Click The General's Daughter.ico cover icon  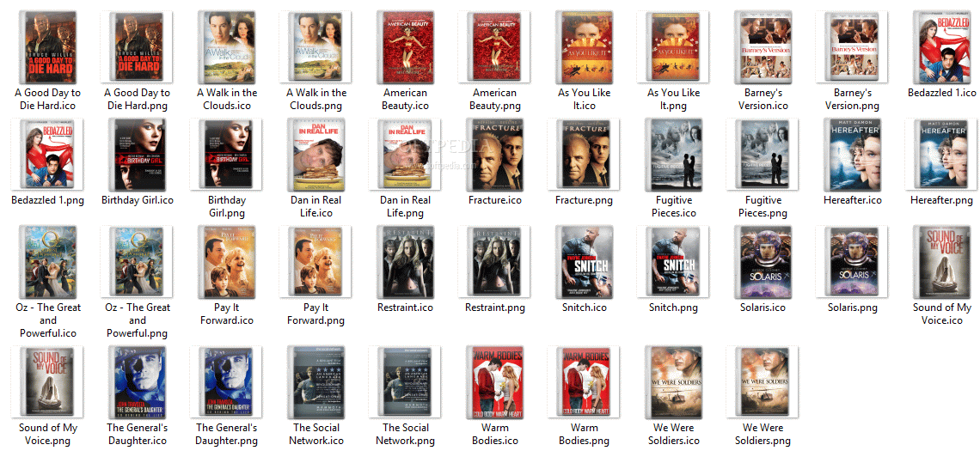[x=138, y=382]
